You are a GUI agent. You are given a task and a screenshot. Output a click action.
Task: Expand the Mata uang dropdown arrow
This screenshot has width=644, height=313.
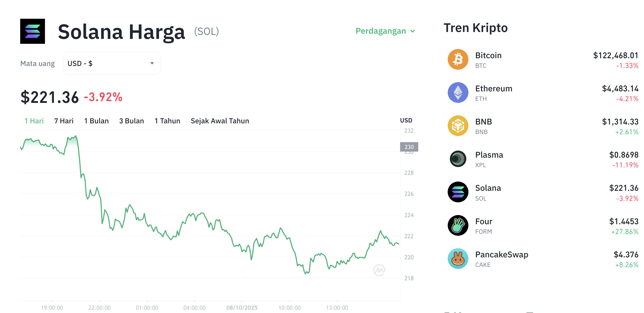[x=152, y=63]
